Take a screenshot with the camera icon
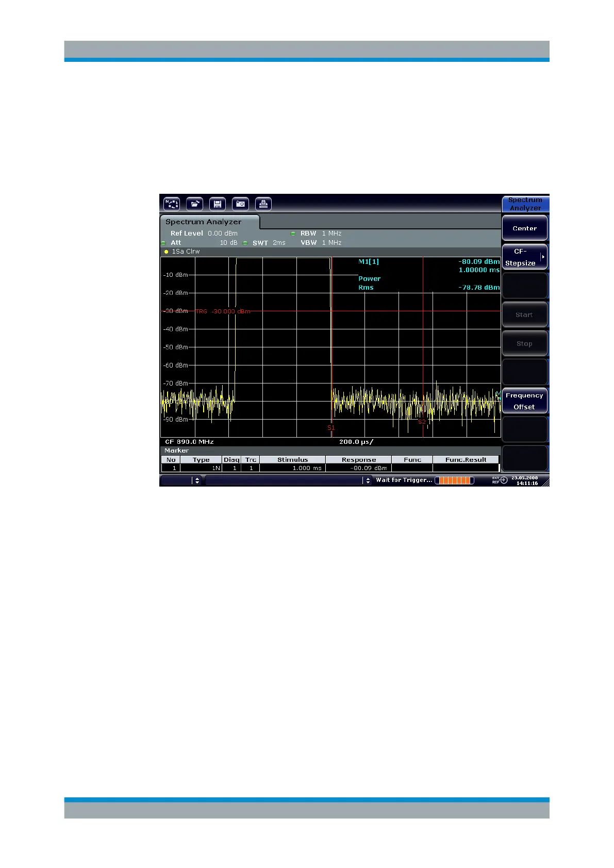 [240, 204]
